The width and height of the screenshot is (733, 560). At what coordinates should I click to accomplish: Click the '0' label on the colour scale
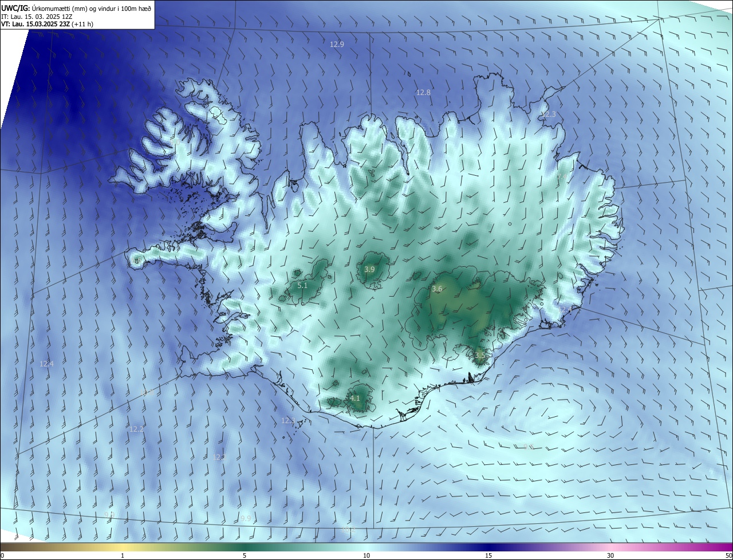tap(2, 555)
